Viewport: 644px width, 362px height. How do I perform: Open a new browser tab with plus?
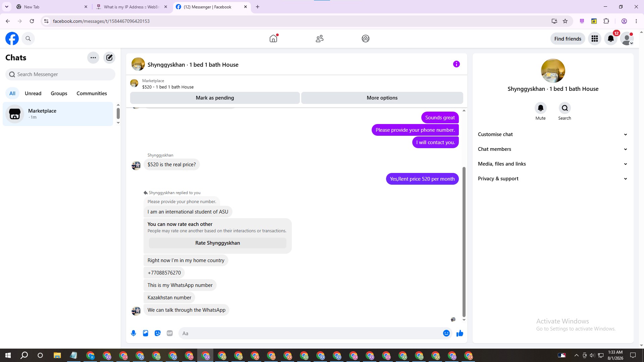click(258, 7)
